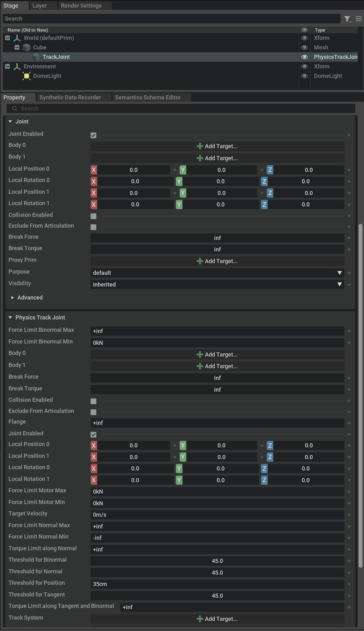Click the Property panel vertical scrollbar

(360, 396)
